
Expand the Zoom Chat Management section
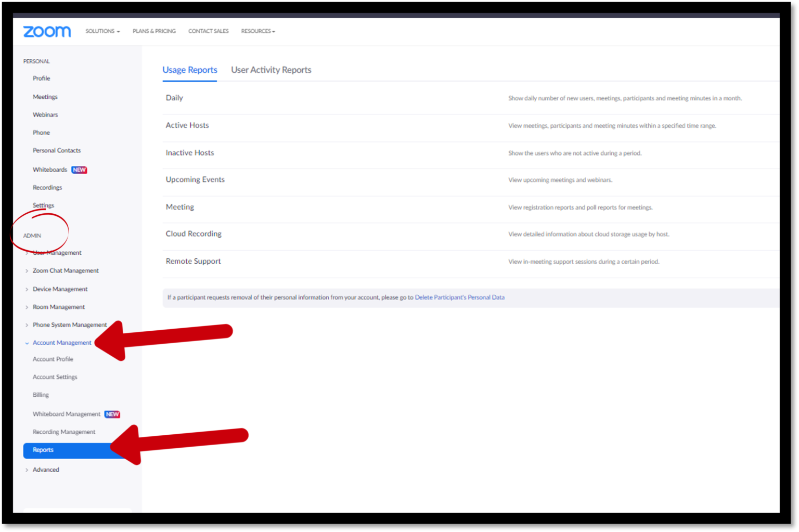[x=66, y=270]
